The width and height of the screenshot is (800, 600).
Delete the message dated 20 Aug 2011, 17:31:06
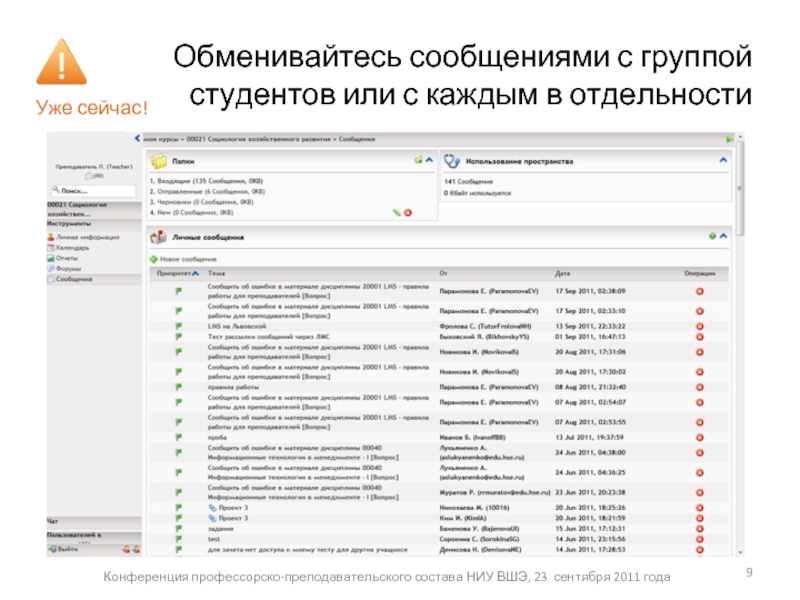(699, 352)
